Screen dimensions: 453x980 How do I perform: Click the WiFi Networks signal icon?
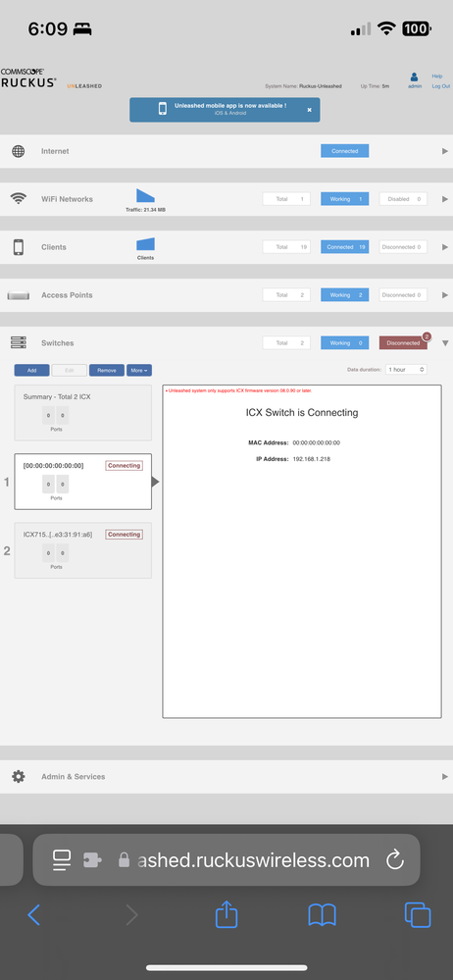tap(18, 199)
